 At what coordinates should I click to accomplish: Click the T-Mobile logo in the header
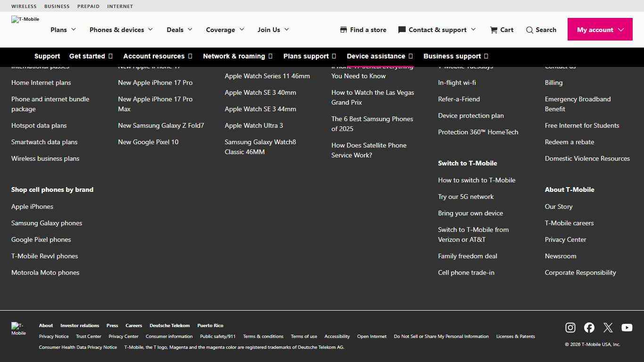click(25, 20)
